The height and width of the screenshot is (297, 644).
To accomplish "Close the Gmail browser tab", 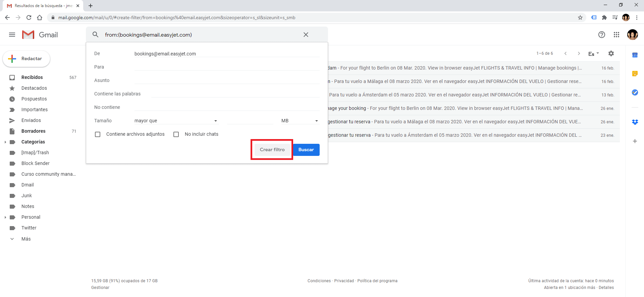I will (x=78, y=6).
